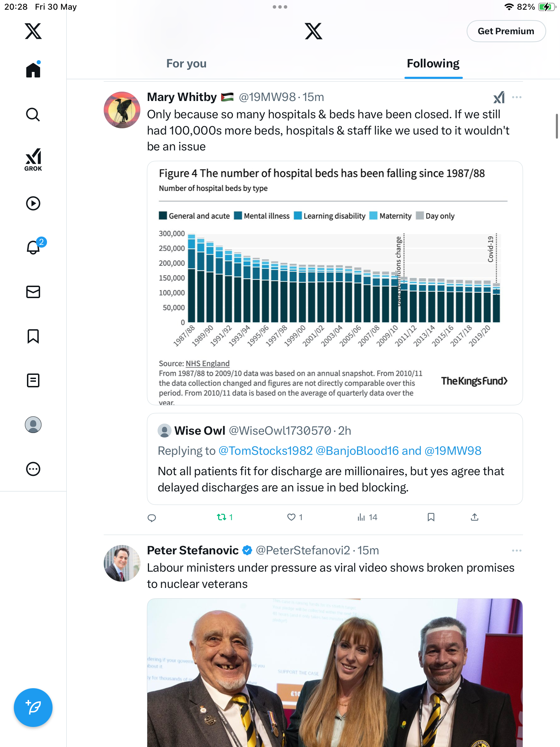The image size is (560, 747).
Task: Open quoted Wise Owl post
Action: [335, 459]
